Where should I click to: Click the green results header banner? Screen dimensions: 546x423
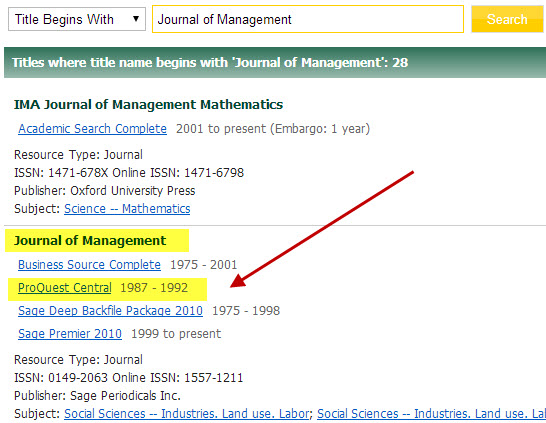tap(275, 63)
